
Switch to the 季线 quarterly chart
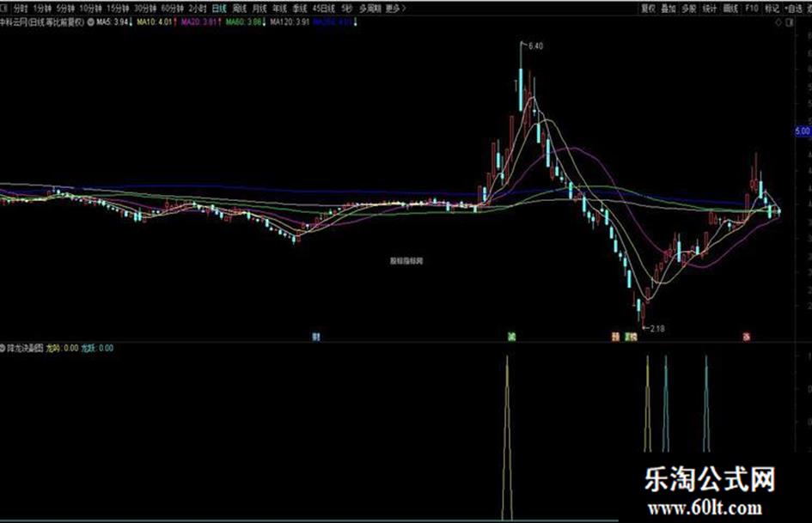point(300,9)
